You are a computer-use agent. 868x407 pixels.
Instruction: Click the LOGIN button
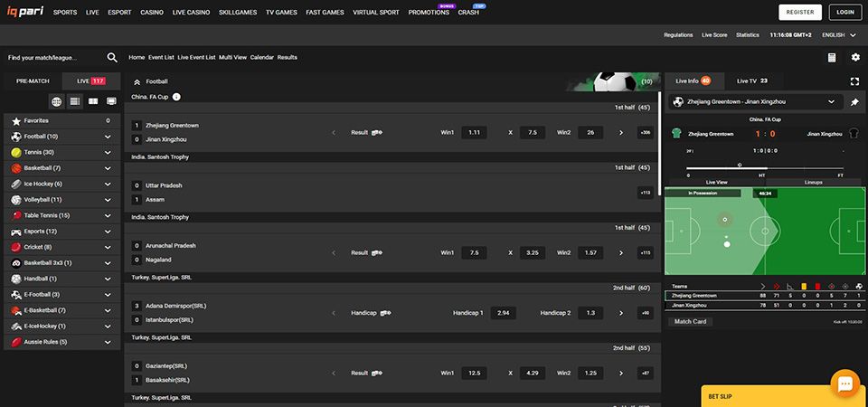coord(845,12)
